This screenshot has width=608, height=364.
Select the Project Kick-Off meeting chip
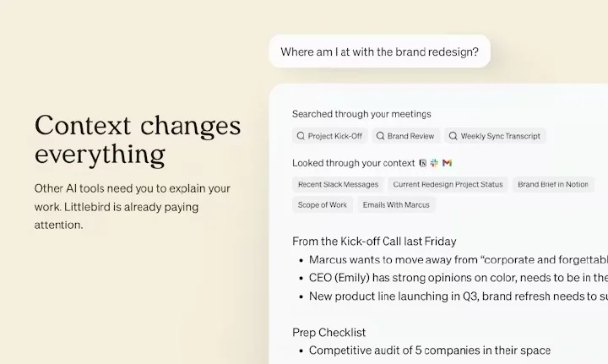330,136
